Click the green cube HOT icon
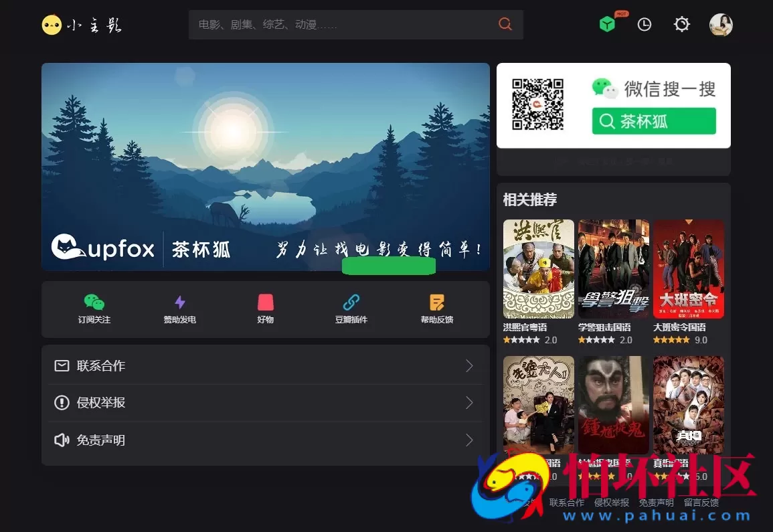 tap(607, 24)
